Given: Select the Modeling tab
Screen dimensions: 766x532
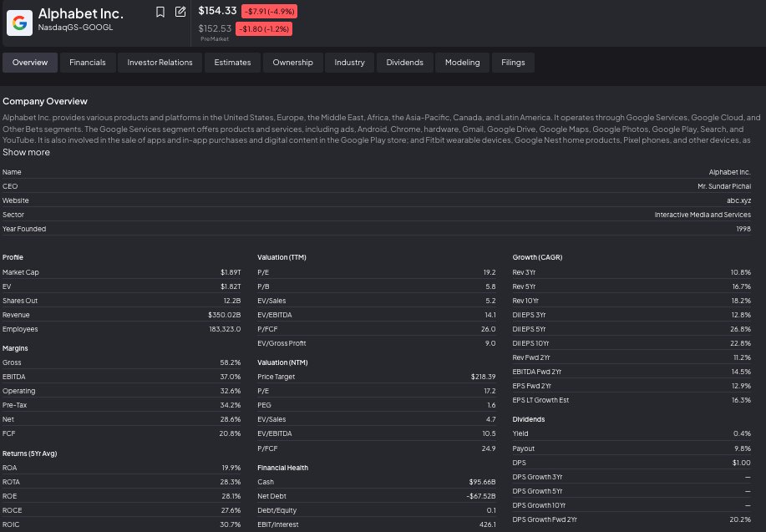Looking at the screenshot, I should (462, 63).
